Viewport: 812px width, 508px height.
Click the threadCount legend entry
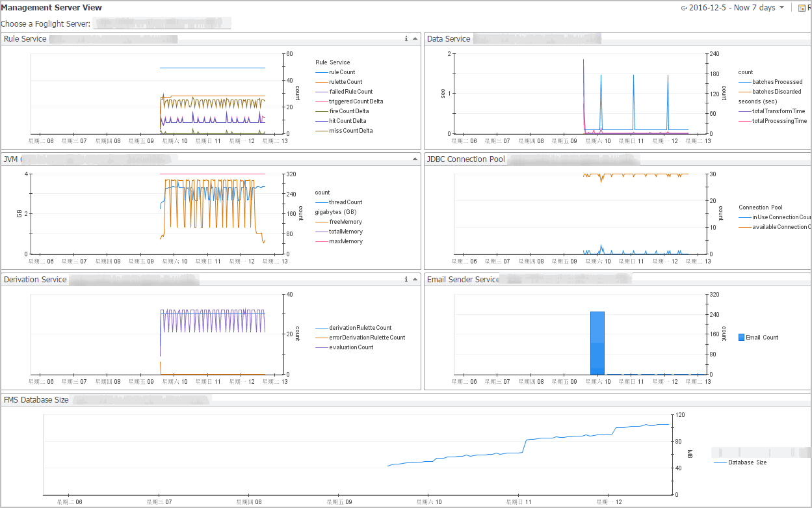tap(345, 202)
